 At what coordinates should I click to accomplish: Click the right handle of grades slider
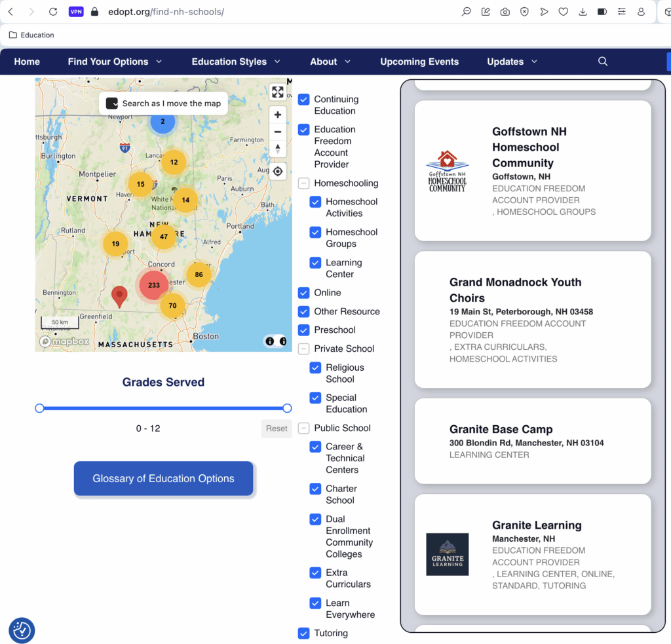(287, 408)
